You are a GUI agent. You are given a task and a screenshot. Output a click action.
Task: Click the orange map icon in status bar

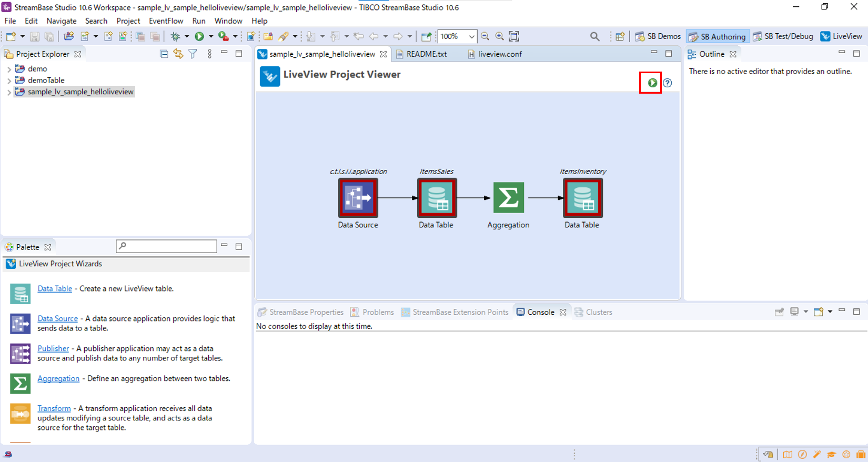point(788,455)
